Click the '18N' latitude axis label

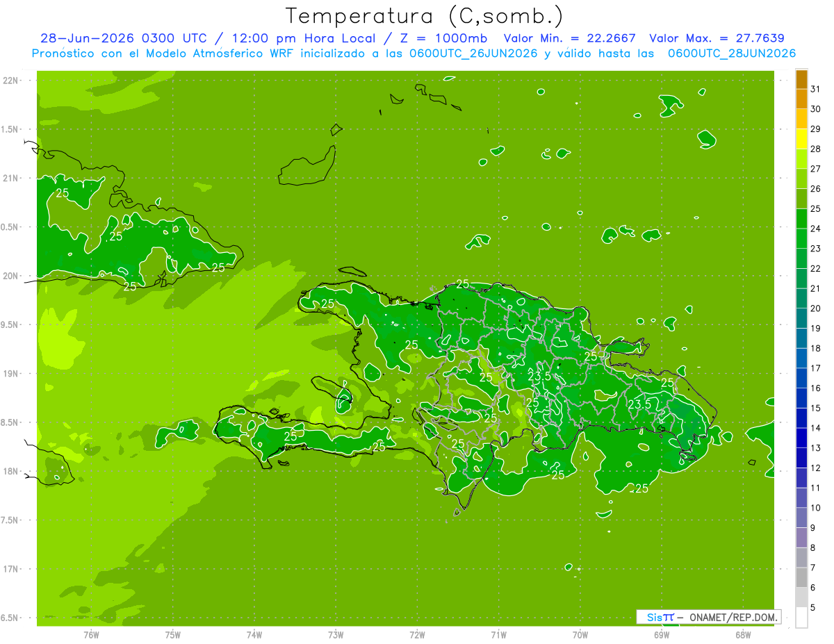pyautogui.click(x=11, y=471)
